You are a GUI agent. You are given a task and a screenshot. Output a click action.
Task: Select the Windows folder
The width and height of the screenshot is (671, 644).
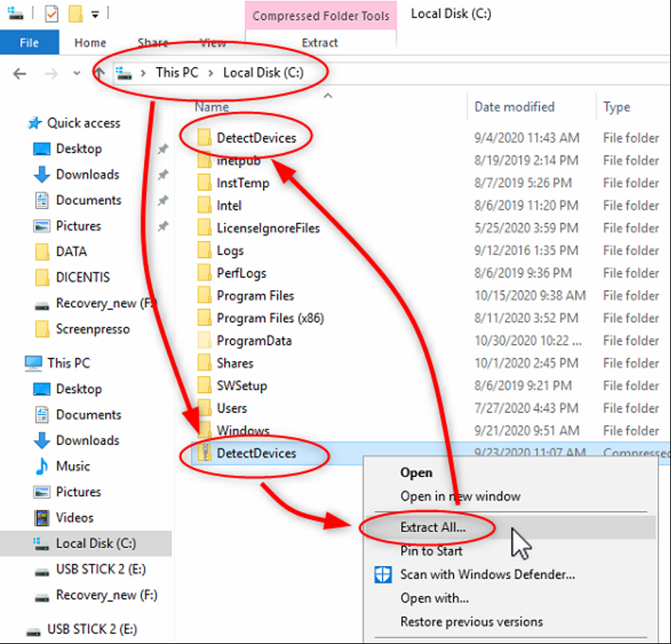click(243, 430)
